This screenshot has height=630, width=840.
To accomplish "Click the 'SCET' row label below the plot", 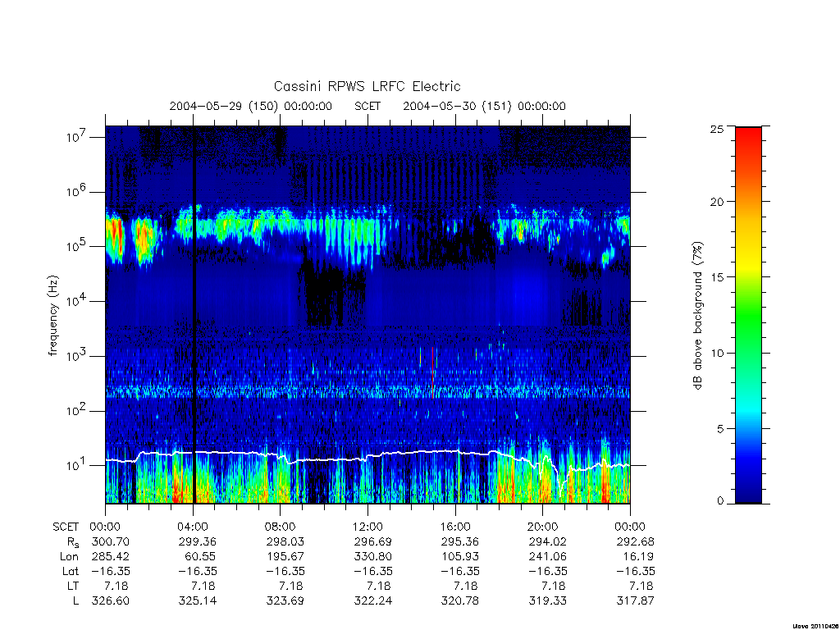I will click(66, 527).
